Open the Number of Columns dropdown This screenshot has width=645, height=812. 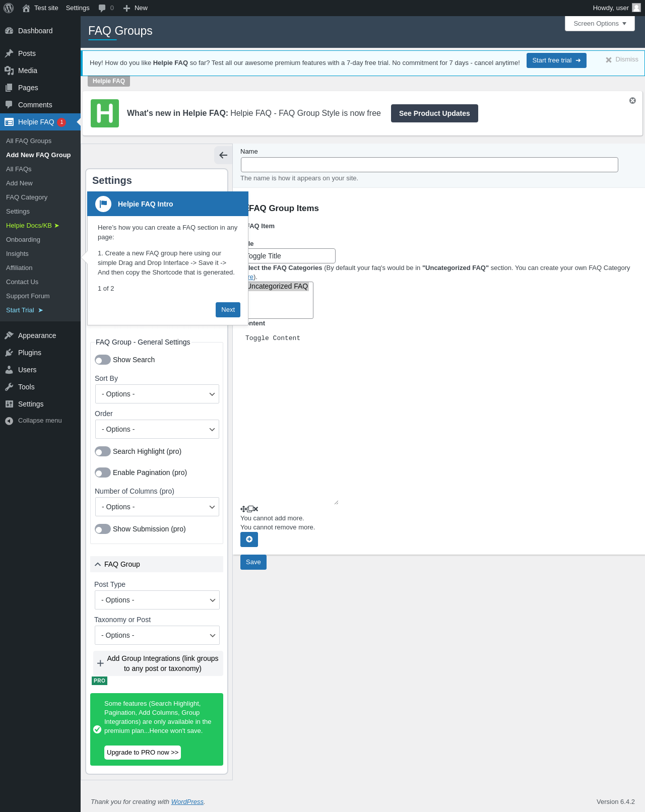tap(157, 507)
